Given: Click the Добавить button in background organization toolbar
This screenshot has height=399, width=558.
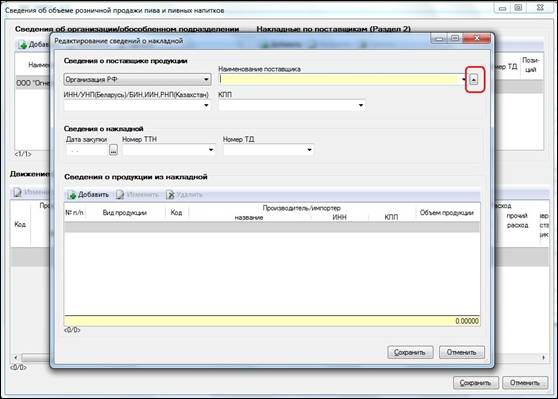Looking at the screenshot, I should [x=33, y=44].
